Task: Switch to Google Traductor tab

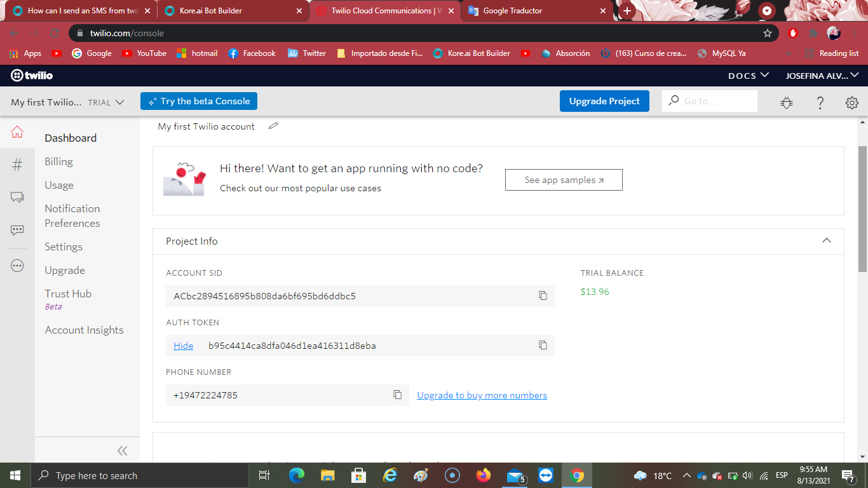Action: (538, 11)
